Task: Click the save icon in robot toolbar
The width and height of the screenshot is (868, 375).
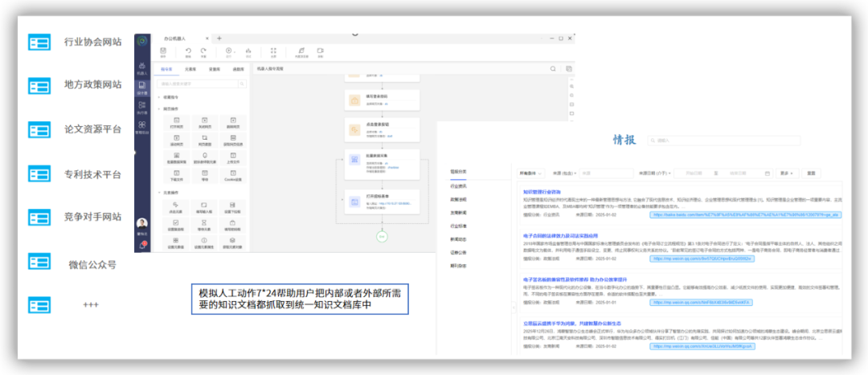Action: 162,52
